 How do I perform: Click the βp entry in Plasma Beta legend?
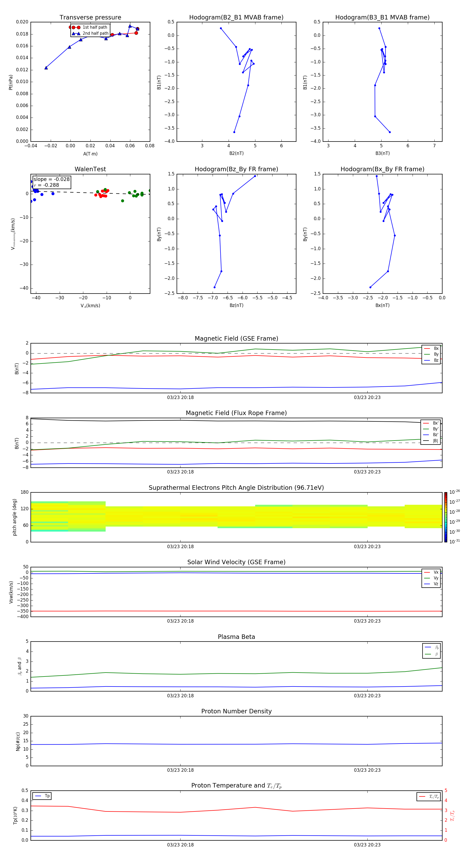point(431,647)
